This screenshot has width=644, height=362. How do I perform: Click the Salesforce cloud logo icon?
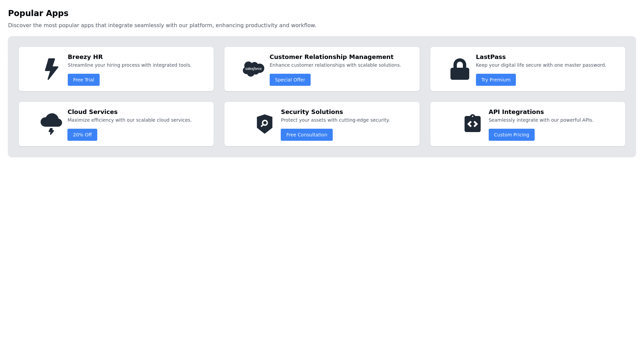click(254, 69)
